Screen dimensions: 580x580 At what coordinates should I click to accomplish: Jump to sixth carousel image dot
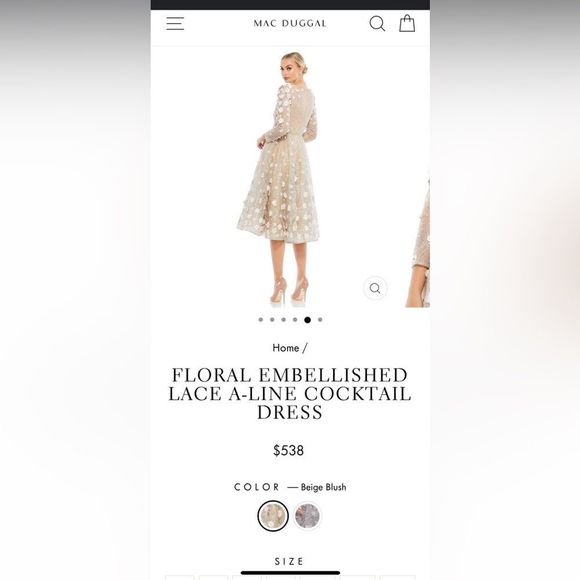click(320, 320)
